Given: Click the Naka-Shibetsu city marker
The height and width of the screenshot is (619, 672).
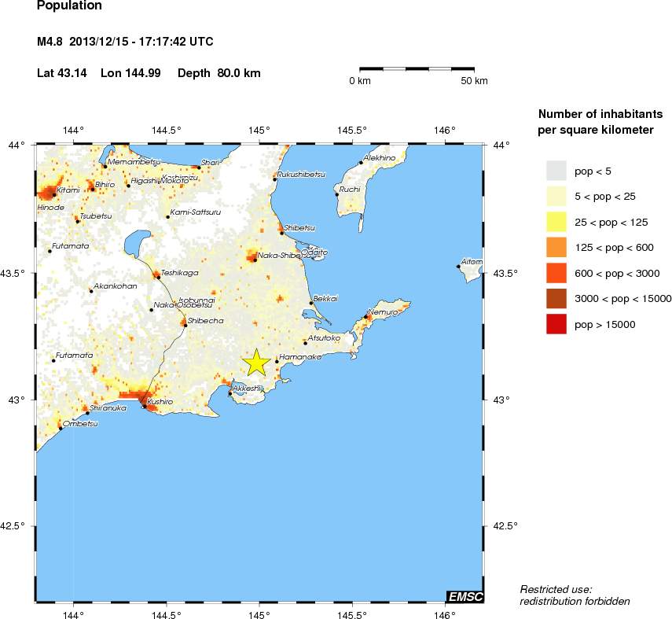Looking at the screenshot, I should point(255,260).
